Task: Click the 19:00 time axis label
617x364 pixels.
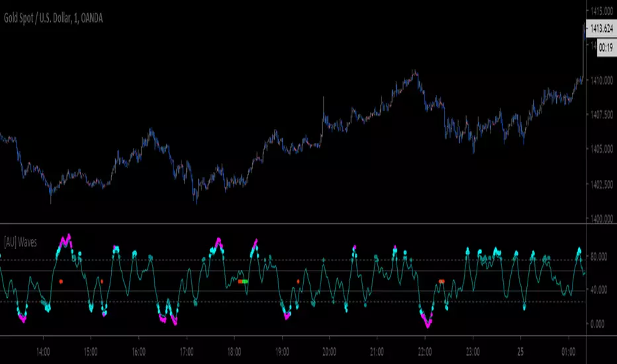Action: (x=282, y=352)
